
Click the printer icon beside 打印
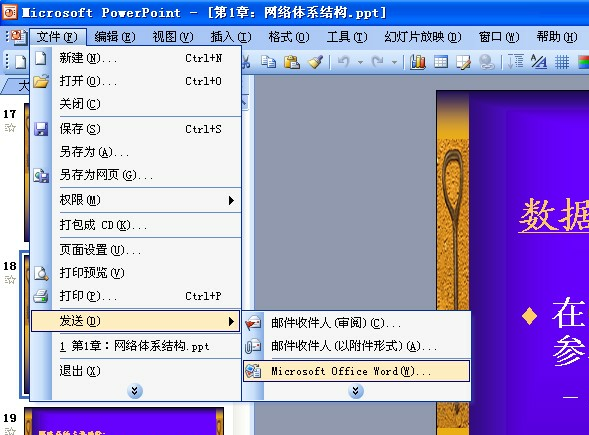click(41, 296)
